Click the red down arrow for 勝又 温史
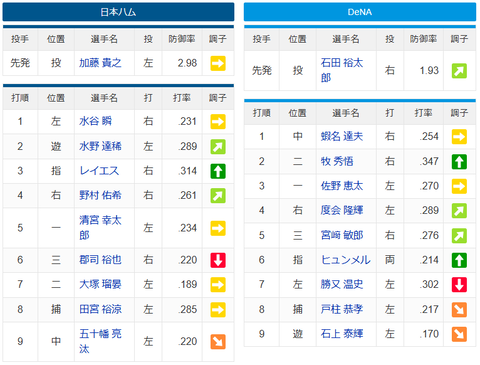The width and height of the screenshot is (480, 365). tap(459, 285)
